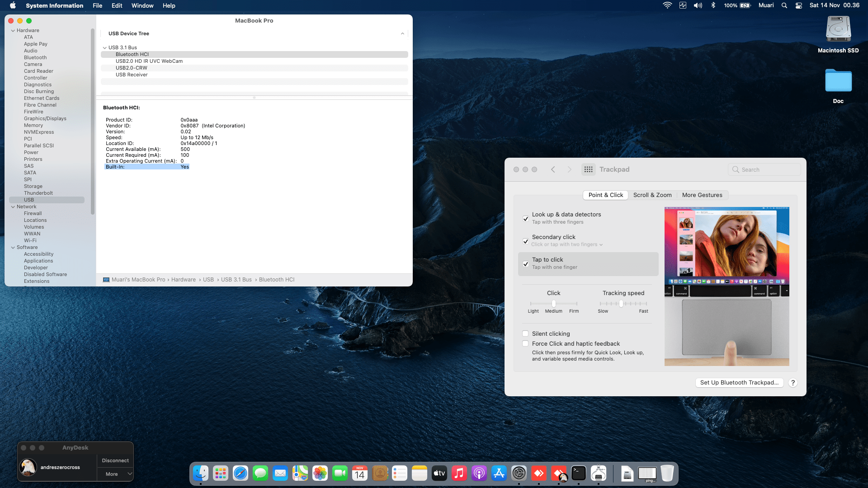Click the help question mark button

coord(793,383)
